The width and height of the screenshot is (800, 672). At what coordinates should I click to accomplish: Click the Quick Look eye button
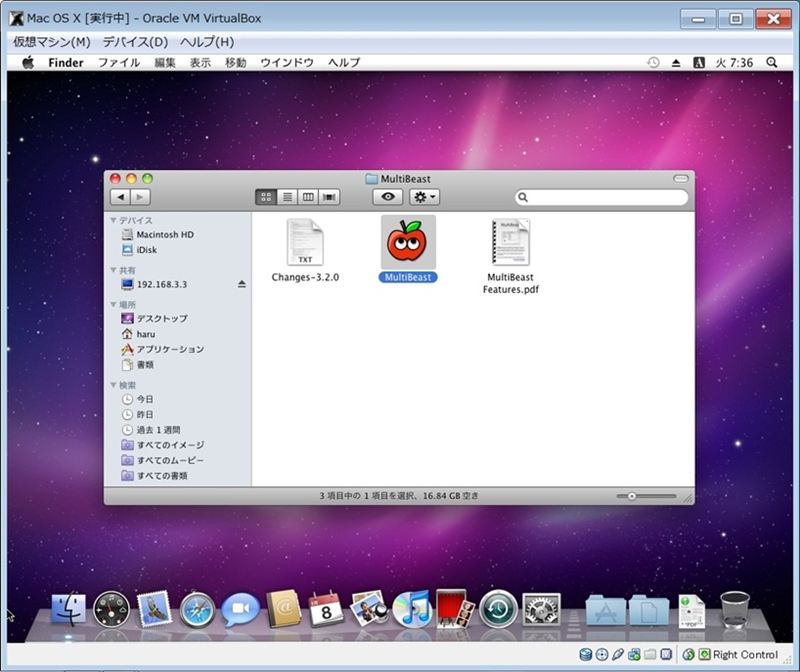coord(388,197)
